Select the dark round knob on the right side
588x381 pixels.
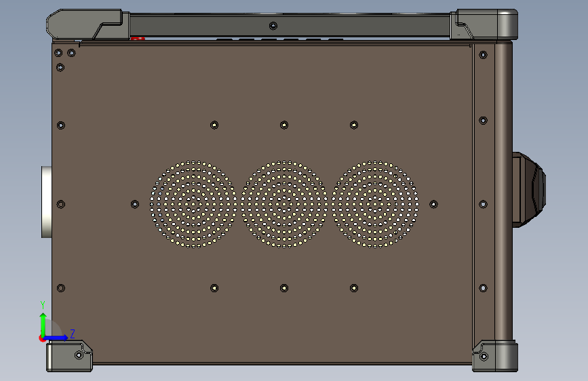[529, 190]
